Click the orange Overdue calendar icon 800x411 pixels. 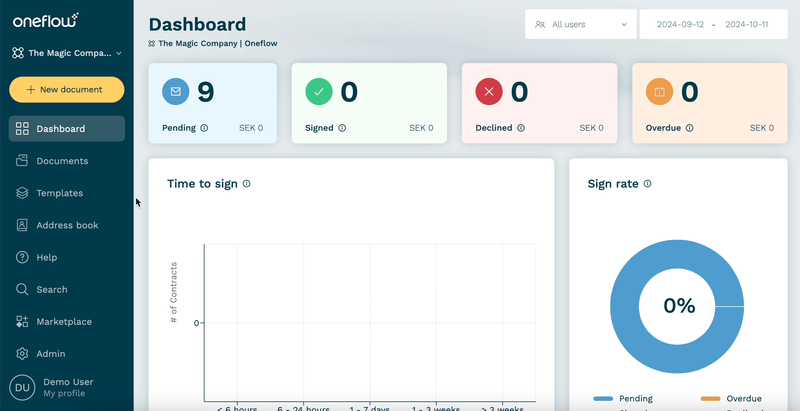(x=659, y=91)
